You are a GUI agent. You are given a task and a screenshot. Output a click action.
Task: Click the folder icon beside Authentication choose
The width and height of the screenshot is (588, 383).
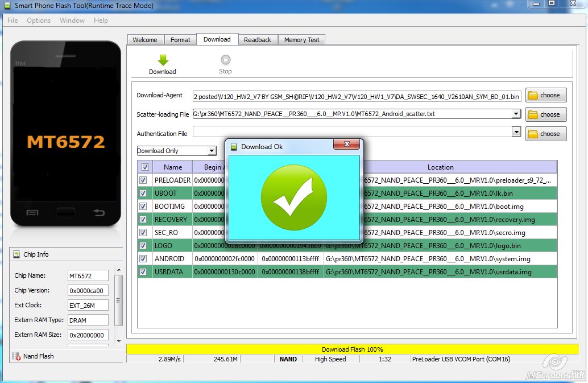click(533, 134)
